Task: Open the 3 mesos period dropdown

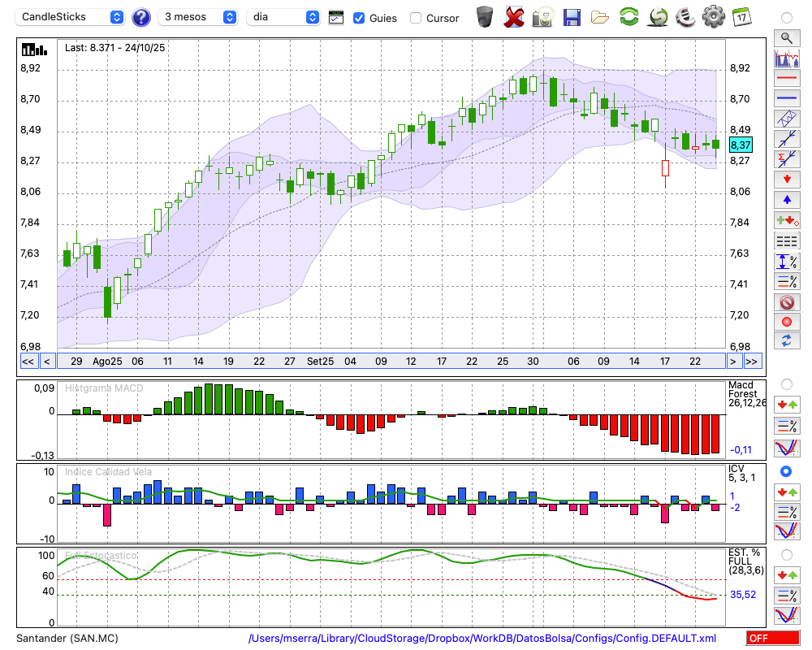Action: click(x=197, y=17)
